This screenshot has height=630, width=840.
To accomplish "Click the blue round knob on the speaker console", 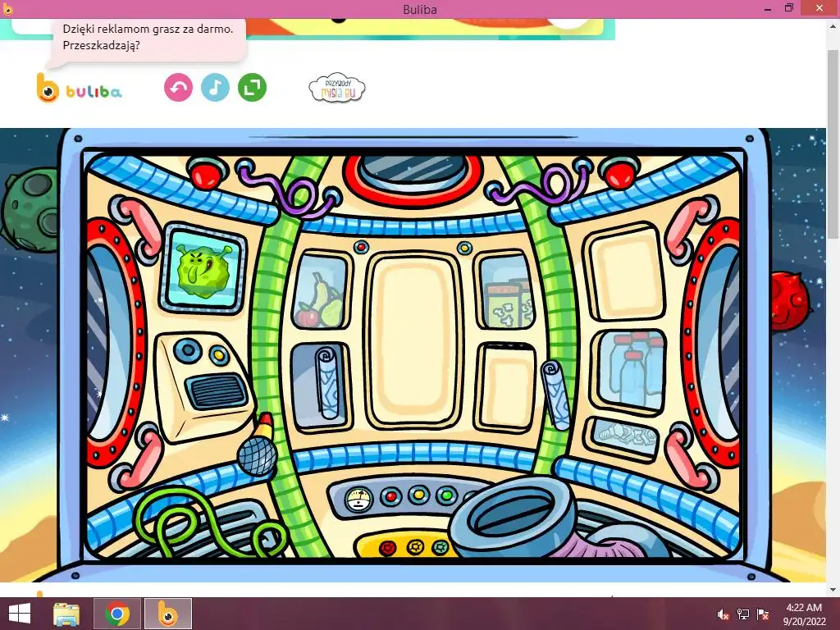I will click(188, 351).
